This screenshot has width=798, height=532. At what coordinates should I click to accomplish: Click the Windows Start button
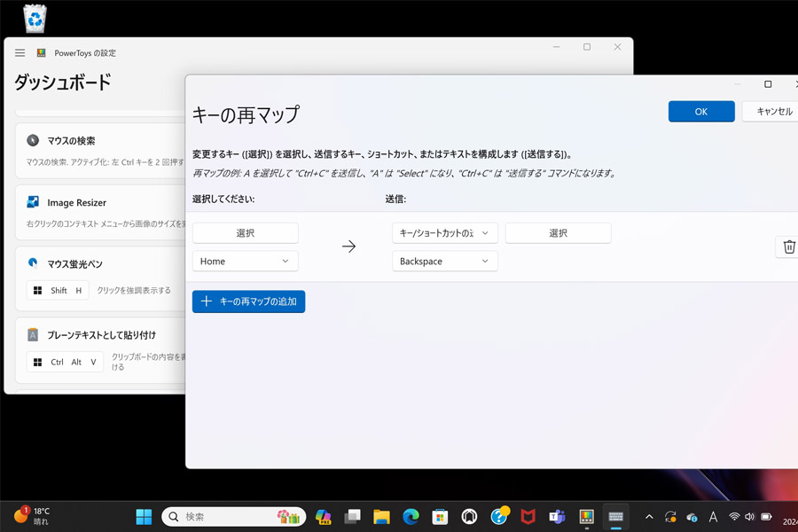(144, 517)
